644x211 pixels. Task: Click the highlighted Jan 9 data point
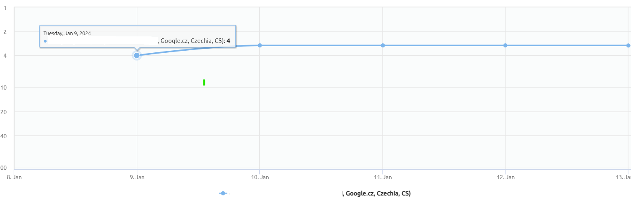pyautogui.click(x=137, y=55)
